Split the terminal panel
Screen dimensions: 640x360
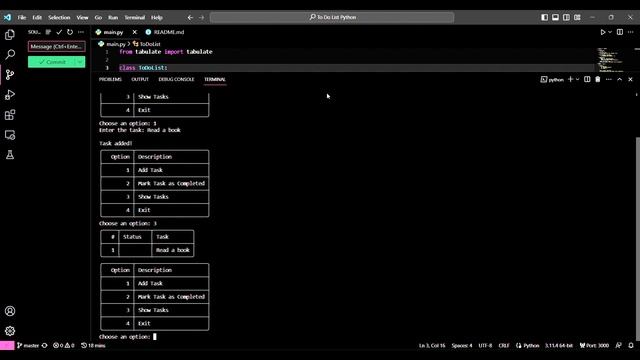[587, 79]
